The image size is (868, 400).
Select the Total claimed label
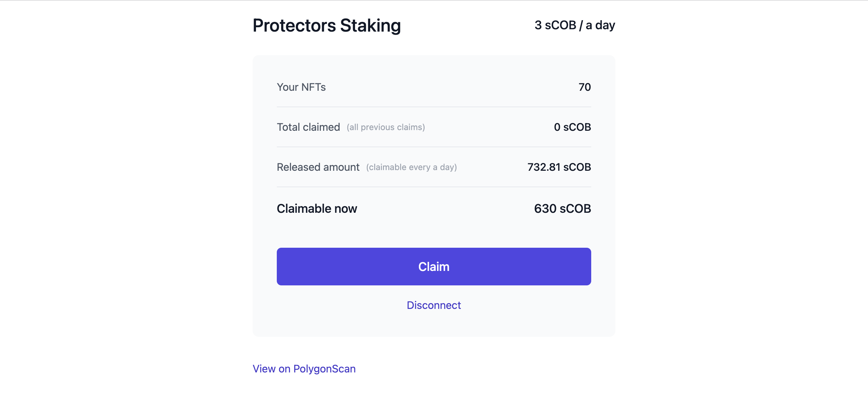pos(308,127)
